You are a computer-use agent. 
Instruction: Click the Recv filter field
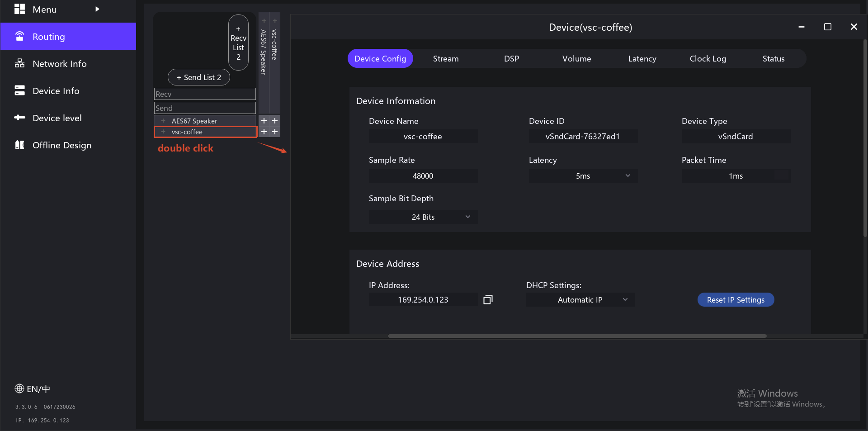click(205, 94)
